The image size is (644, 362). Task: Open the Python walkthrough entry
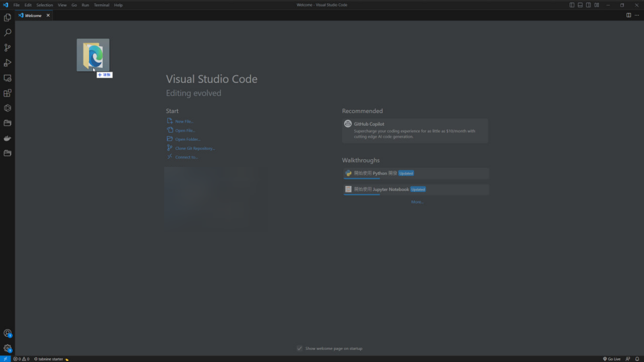(x=416, y=173)
